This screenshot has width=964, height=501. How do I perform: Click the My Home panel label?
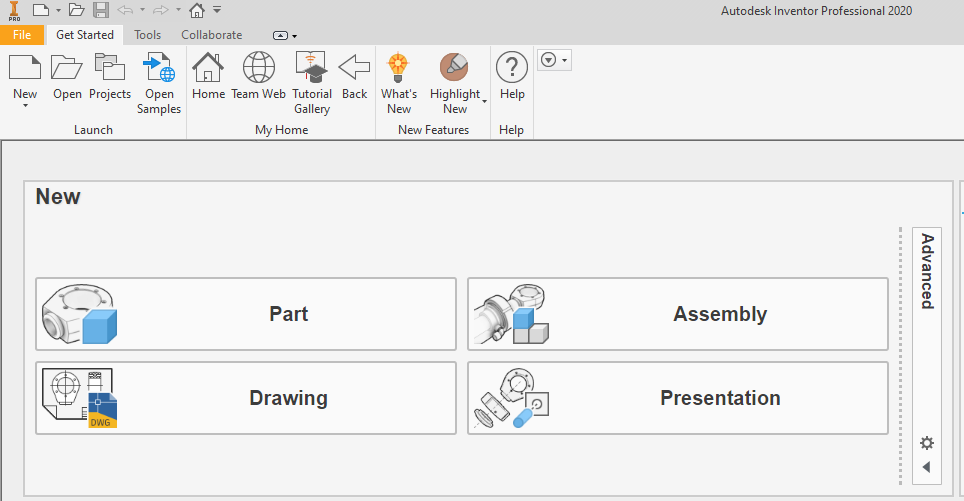coord(282,130)
